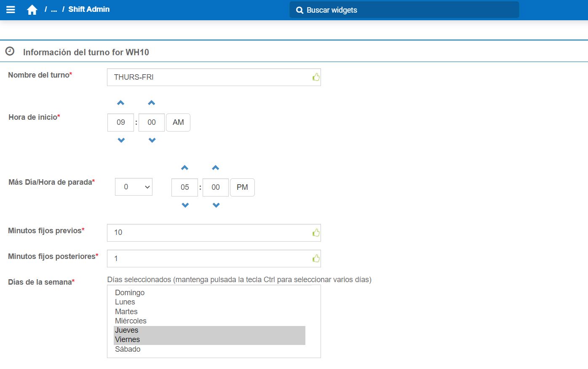
Task: Go to the home page icon
Action: tap(32, 10)
